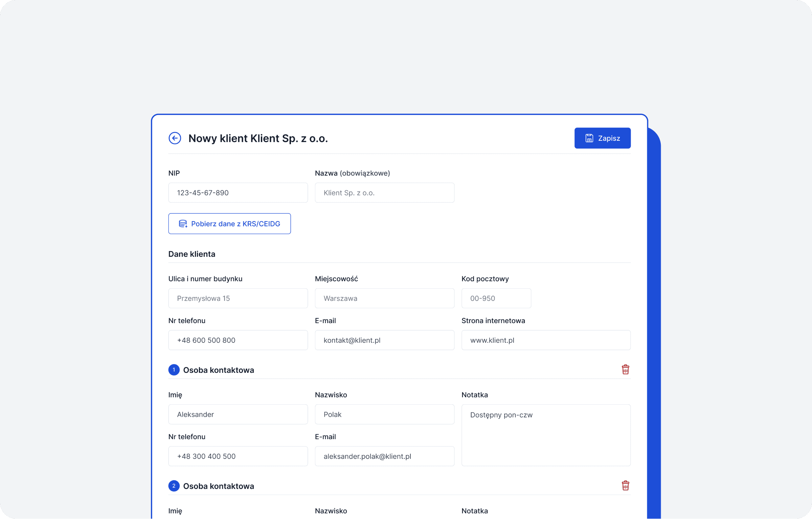Click the number 2 contact badge
Screen dimensions: 812x519
[x=174, y=486]
